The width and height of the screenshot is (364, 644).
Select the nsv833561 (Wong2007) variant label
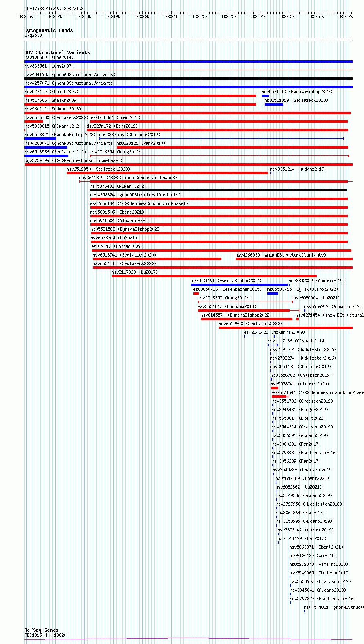pos(49,66)
